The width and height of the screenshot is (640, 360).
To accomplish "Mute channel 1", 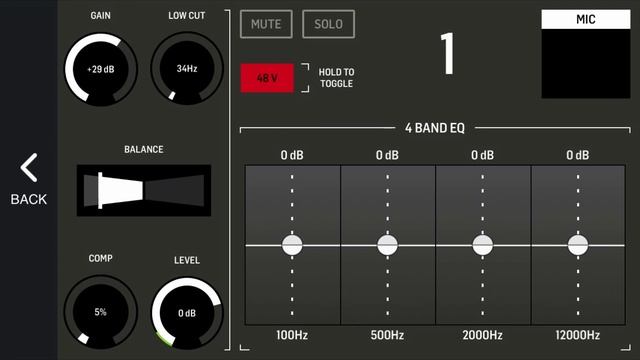I will pos(266,24).
